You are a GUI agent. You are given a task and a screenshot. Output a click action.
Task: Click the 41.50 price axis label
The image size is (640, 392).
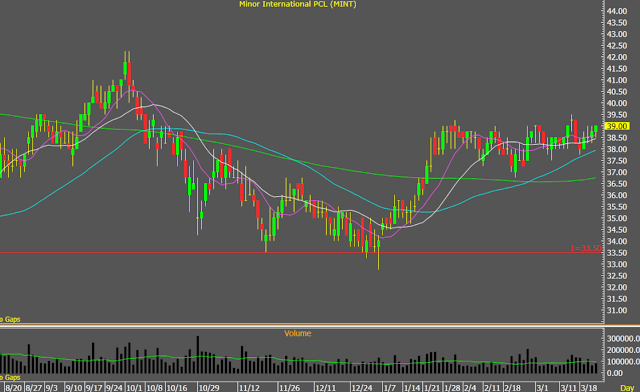(x=617, y=69)
